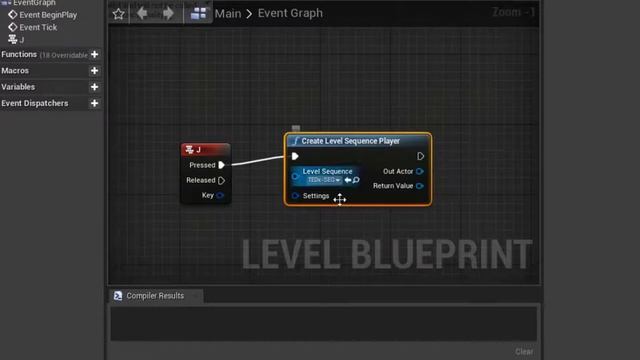Switch to the Compiler Results tab
Screen dimensions: 640x360
[155, 296]
